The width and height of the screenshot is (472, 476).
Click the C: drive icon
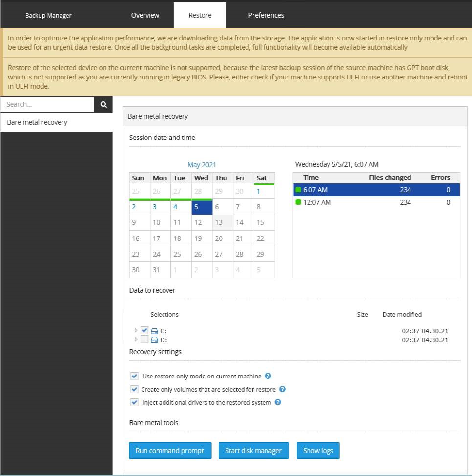154,331
